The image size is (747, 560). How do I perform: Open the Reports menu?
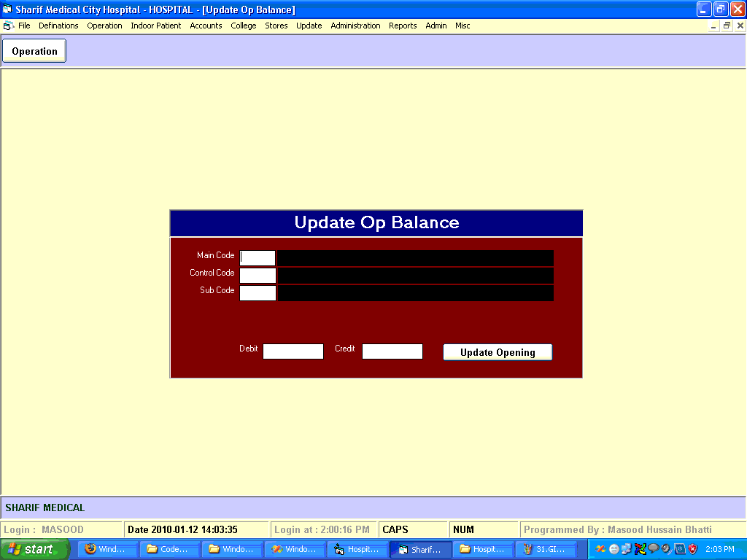point(403,26)
